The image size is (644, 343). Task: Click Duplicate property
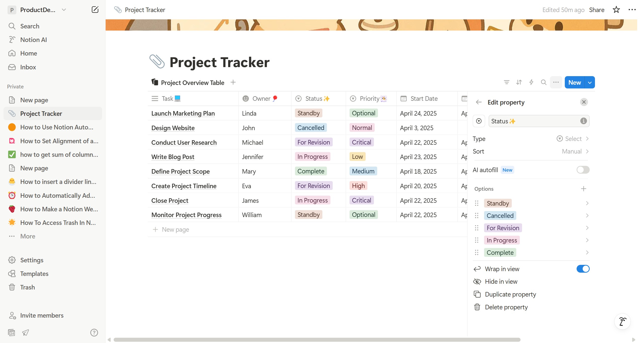[x=531, y=294]
